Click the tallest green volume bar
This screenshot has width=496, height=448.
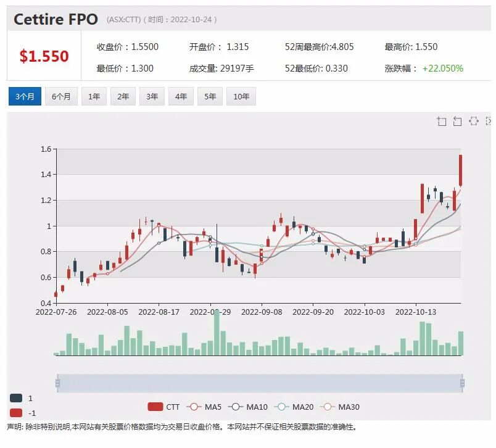(217, 333)
